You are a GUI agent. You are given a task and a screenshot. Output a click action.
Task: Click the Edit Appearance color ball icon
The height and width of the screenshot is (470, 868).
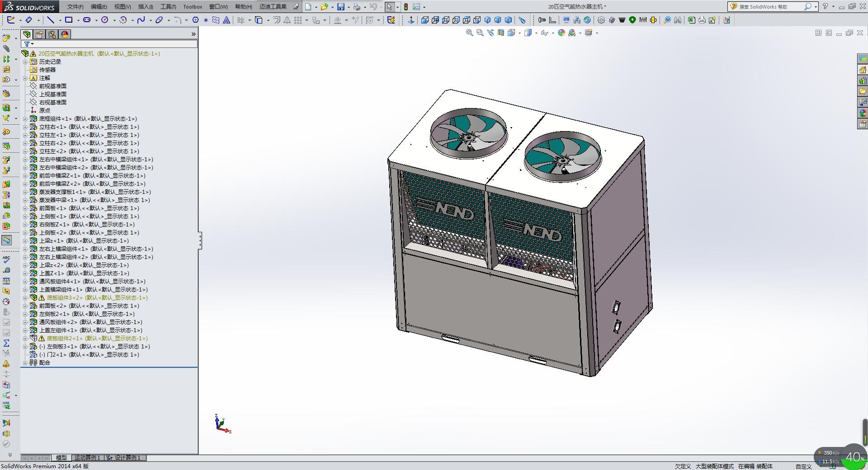pyautogui.click(x=561, y=33)
